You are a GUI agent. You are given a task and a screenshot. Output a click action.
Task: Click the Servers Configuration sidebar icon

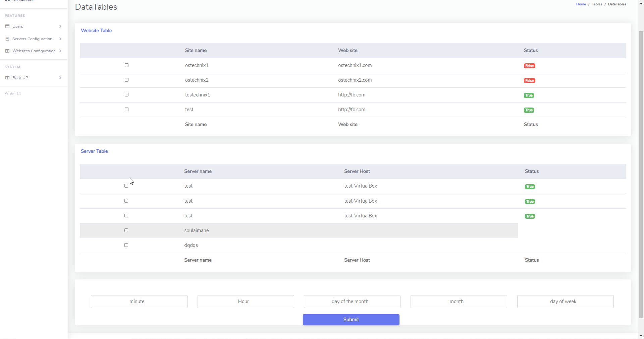pos(7,39)
